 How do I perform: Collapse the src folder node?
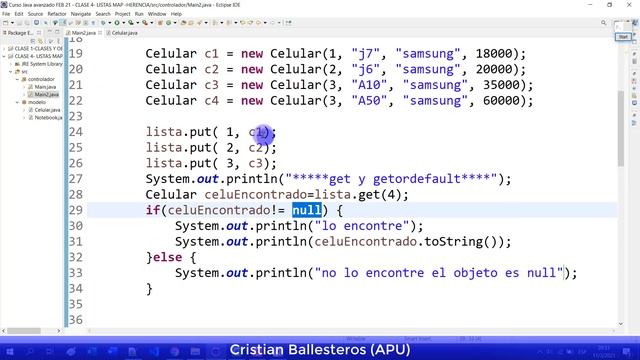pyautogui.click(x=11, y=72)
